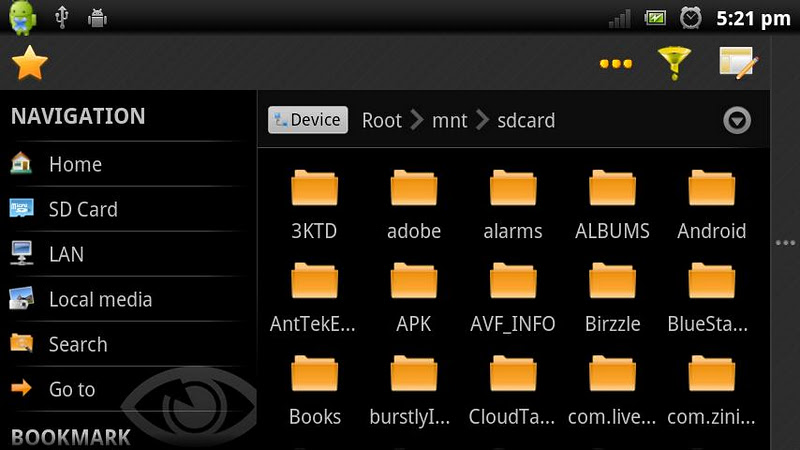800x450 pixels.
Task: Open Search in navigation panel
Action: (77, 344)
